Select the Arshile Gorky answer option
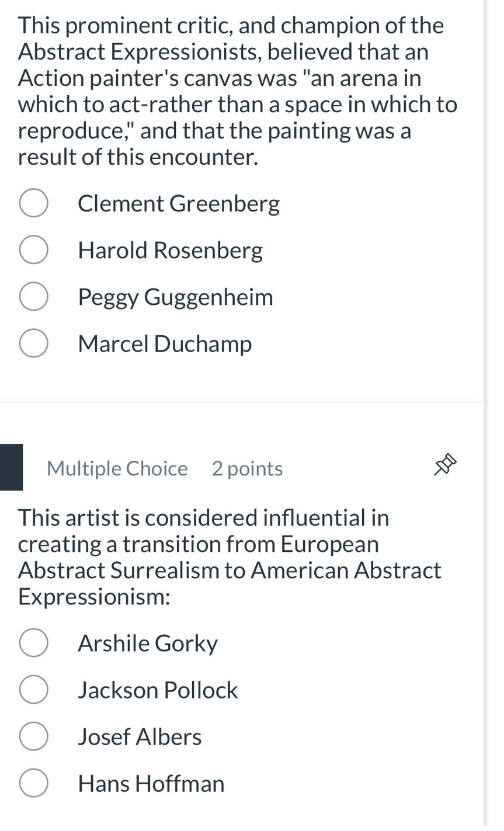Image resolution: width=504 pixels, height=831 pixels. [x=33, y=642]
